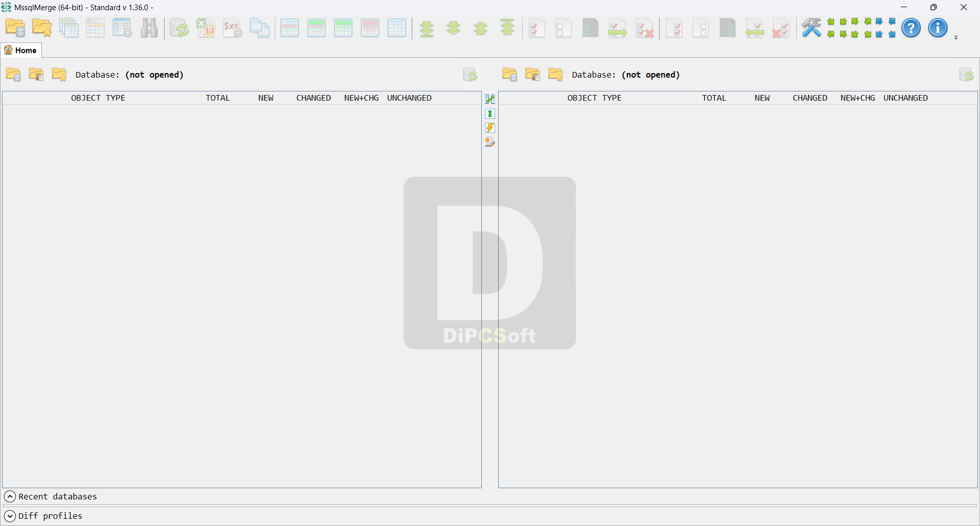Viewport: 980px width, 526px height.
Task: Click right panel folder with lock icon
Action: (x=532, y=75)
